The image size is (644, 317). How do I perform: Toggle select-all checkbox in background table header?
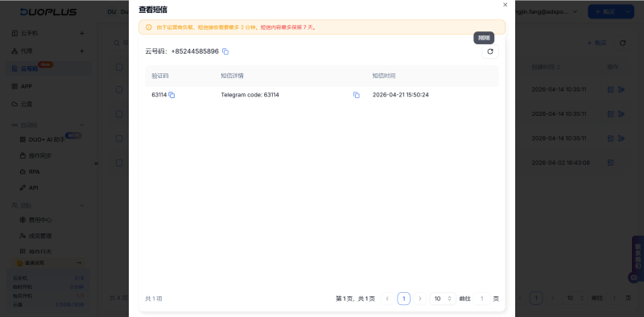[x=119, y=67]
